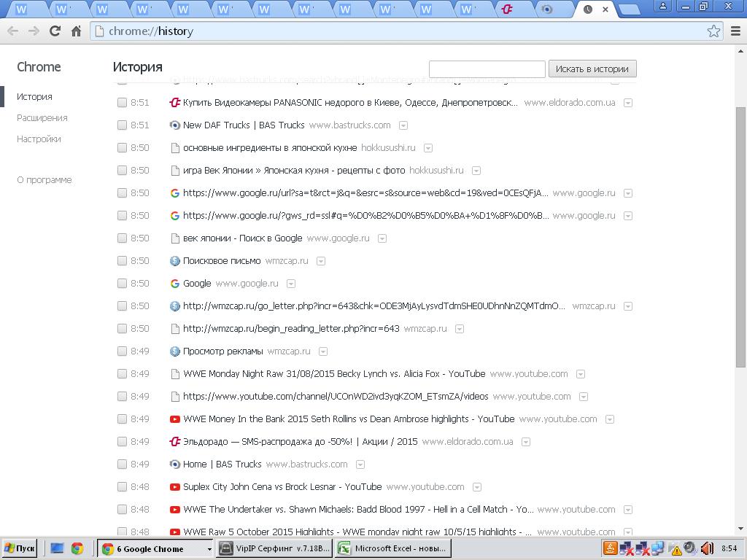This screenshot has width=747, height=560.
Task: Open dropdown arrow for век японии search entry
Action: pyautogui.click(x=382, y=238)
